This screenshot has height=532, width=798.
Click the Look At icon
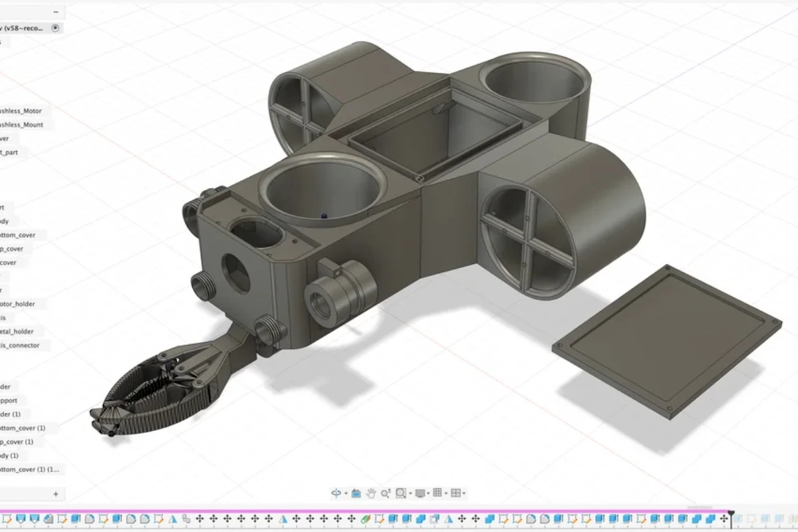356,493
